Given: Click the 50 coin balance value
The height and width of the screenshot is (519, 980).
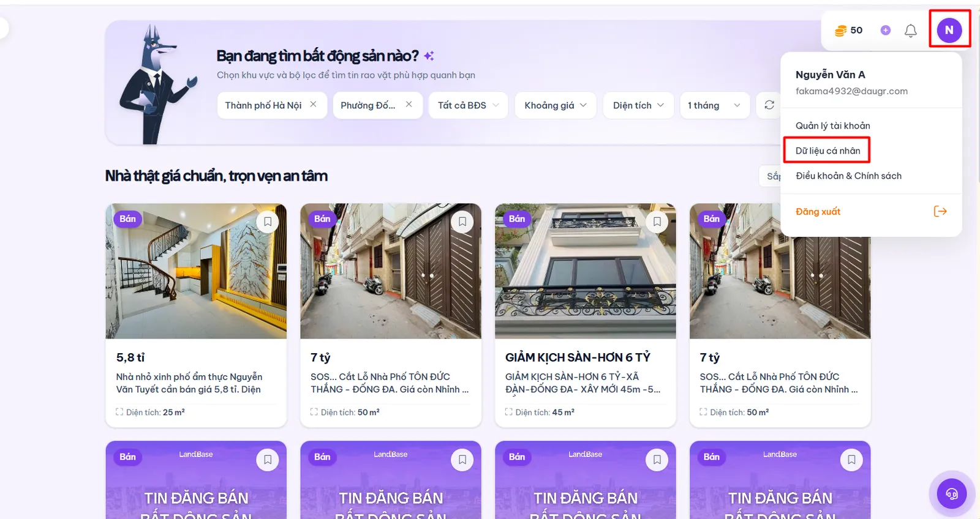Looking at the screenshot, I should (856, 30).
